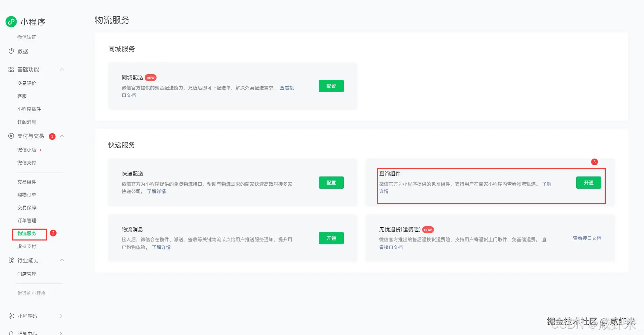Select 购物订单 in the sidebar
The height and width of the screenshot is (335, 644).
click(x=27, y=195)
